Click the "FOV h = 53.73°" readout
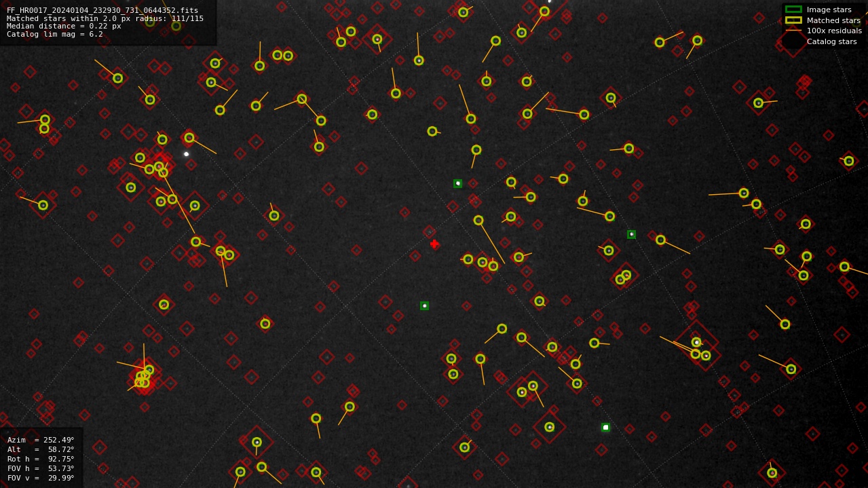Screen dimensions: 868x488 [41, 468]
